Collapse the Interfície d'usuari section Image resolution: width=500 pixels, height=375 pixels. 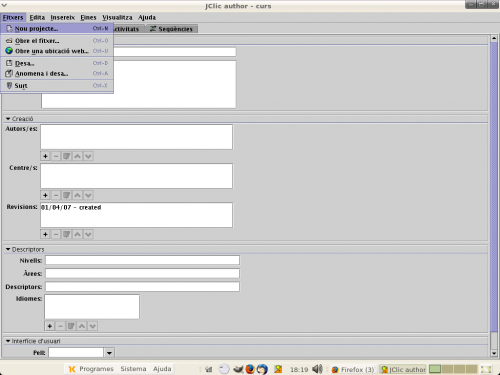tap(8, 341)
